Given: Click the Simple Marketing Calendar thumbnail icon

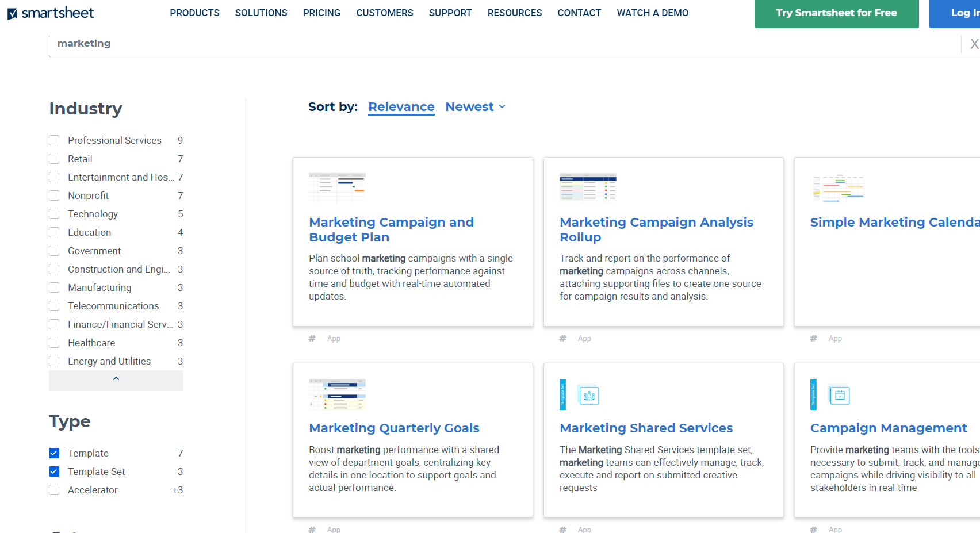Looking at the screenshot, I should point(839,188).
